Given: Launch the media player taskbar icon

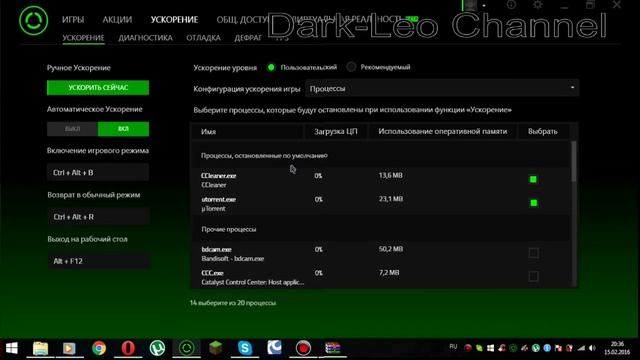Looking at the screenshot, I should tap(69, 348).
